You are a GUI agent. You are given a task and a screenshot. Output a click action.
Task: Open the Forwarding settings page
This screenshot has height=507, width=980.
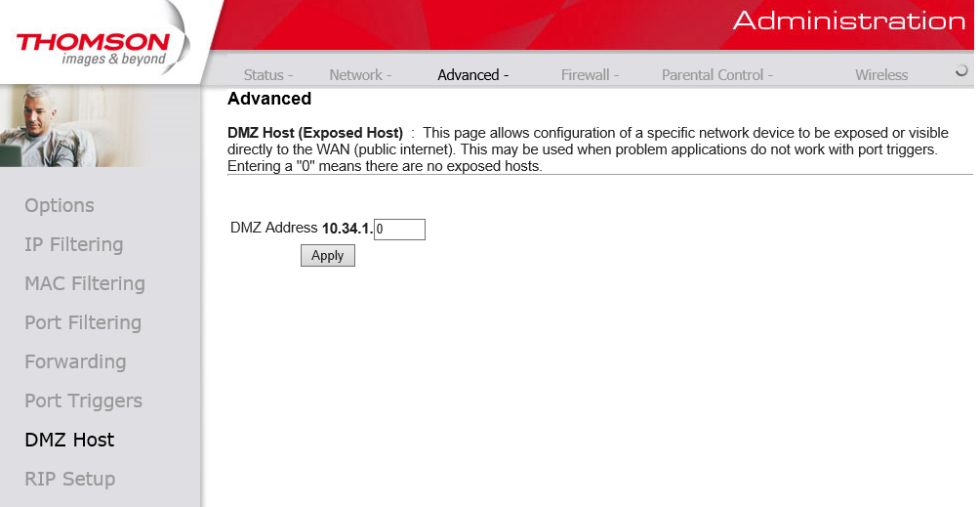pyautogui.click(x=75, y=362)
